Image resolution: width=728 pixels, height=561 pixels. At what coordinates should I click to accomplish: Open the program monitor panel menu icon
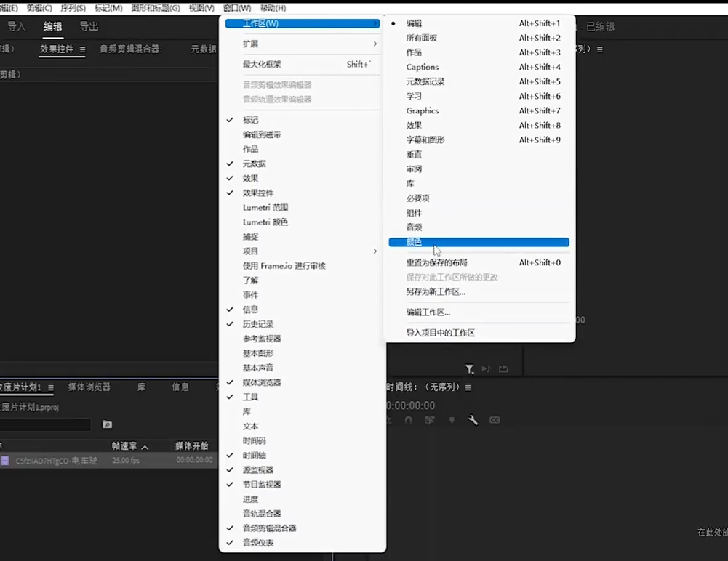click(600, 49)
